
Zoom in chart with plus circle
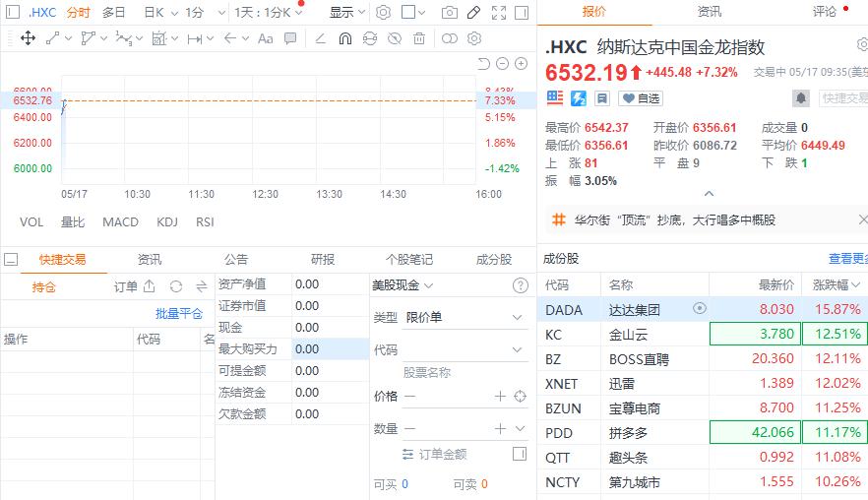(x=521, y=64)
